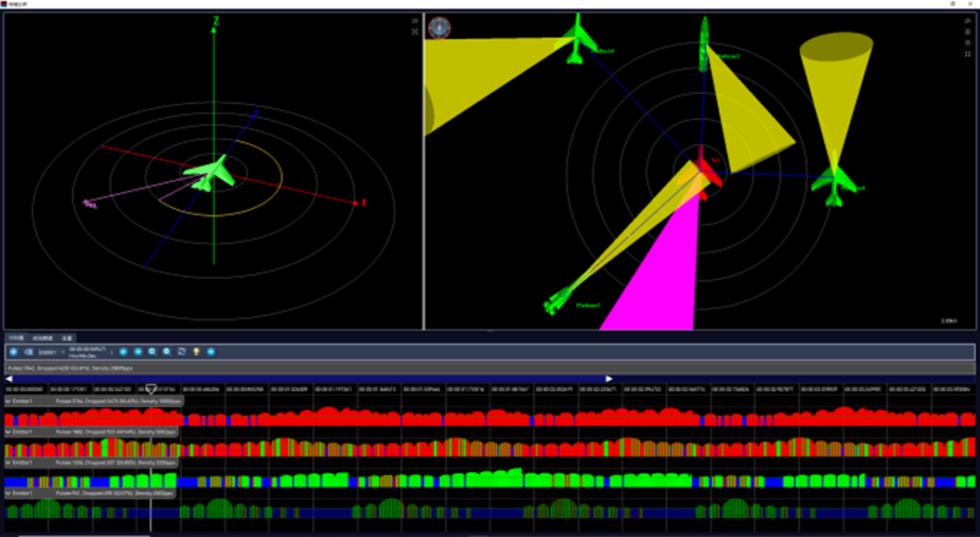Viewport: 980px width, 537px height.
Task: Start timeline playback with the play button
Action: click(14, 352)
